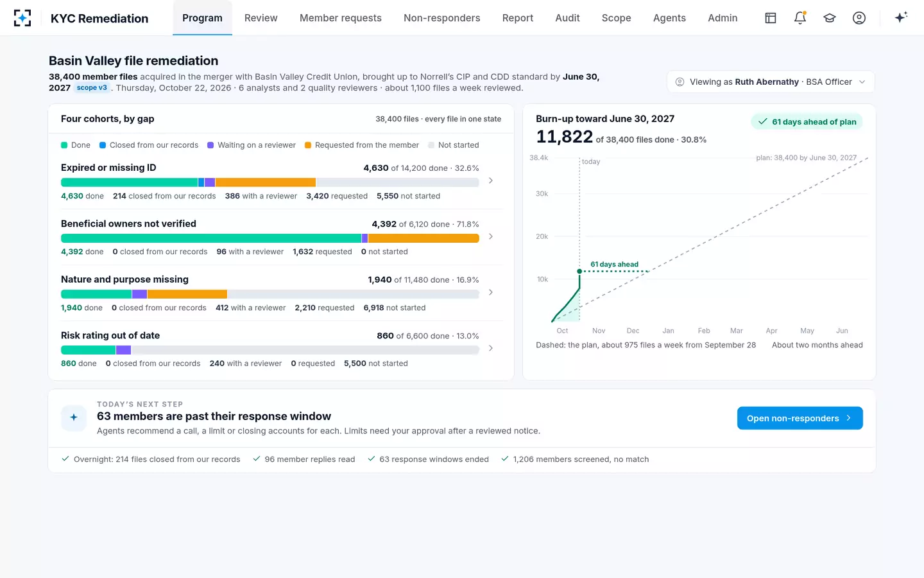Click the Expired or missing ID progress bar

(270, 182)
